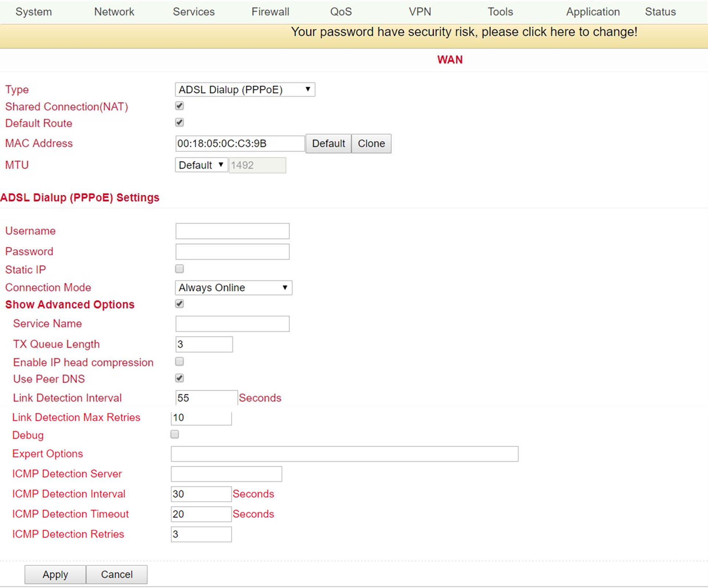Clone the MAC address

click(x=371, y=143)
